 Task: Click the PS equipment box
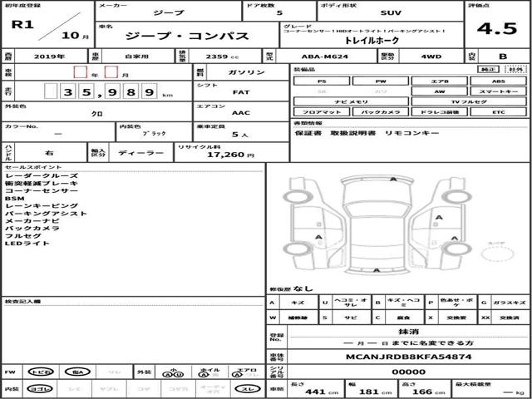tap(322, 81)
